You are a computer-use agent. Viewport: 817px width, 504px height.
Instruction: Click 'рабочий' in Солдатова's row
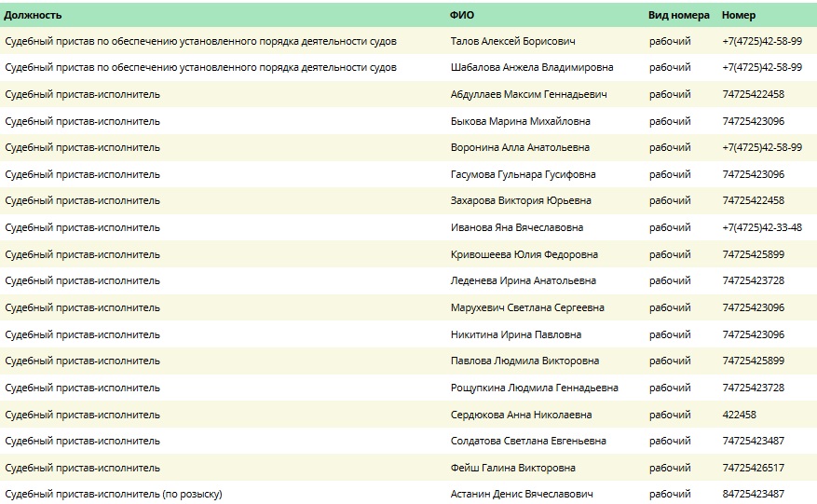point(670,442)
